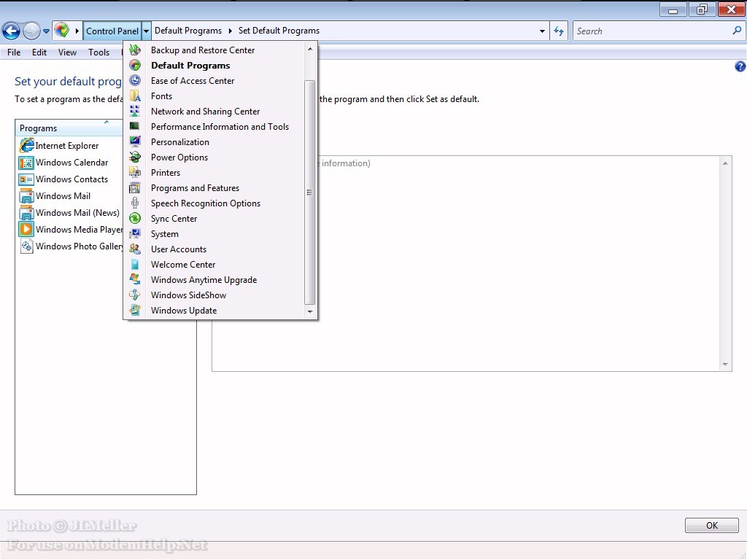This screenshot has height=560, width=747.
Task: Click the User Accounts icon
Action: coord(135,249)
